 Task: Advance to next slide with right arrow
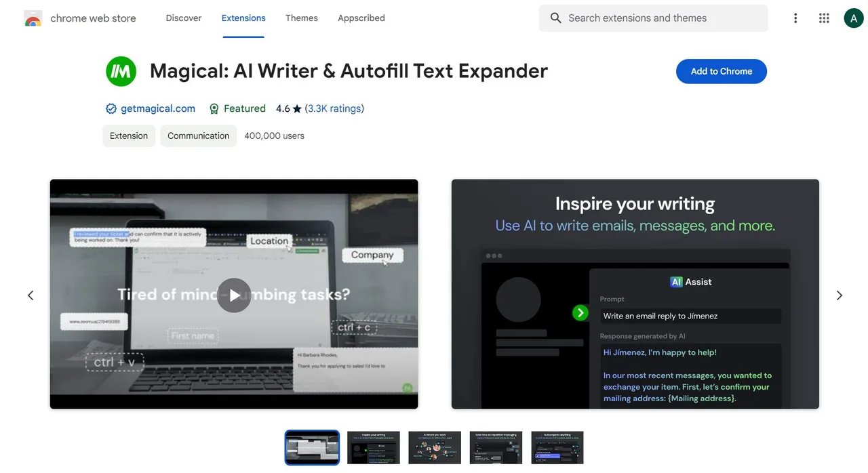840,295
